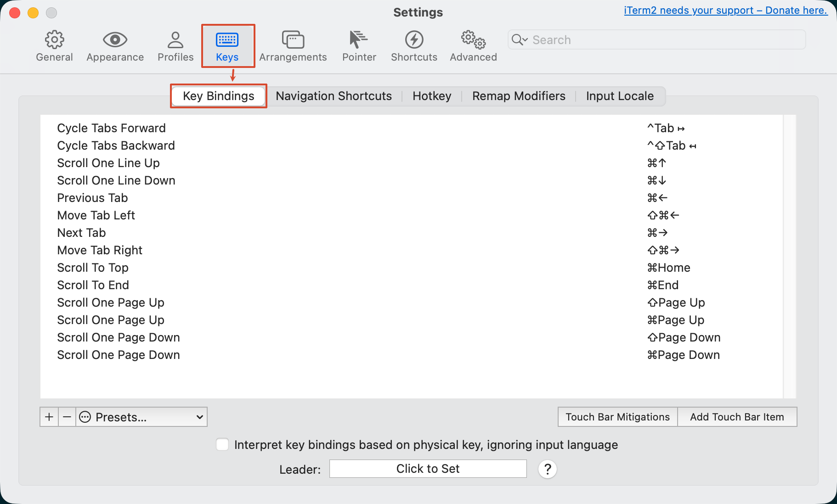The width and height of the screenshot is (837, 504).
Task: Open the General settings pane
Action: pos(54,46)
